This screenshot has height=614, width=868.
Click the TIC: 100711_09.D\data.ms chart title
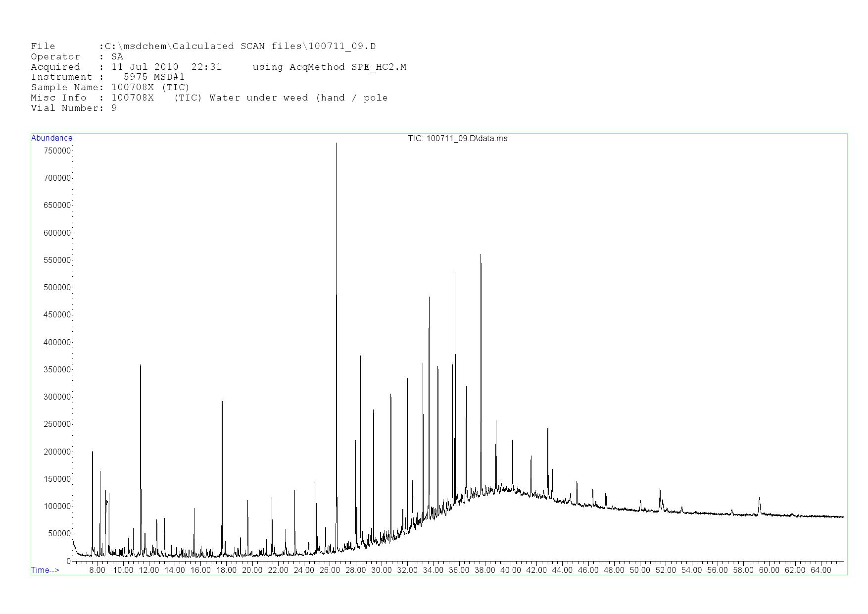[x=457, y=139]
